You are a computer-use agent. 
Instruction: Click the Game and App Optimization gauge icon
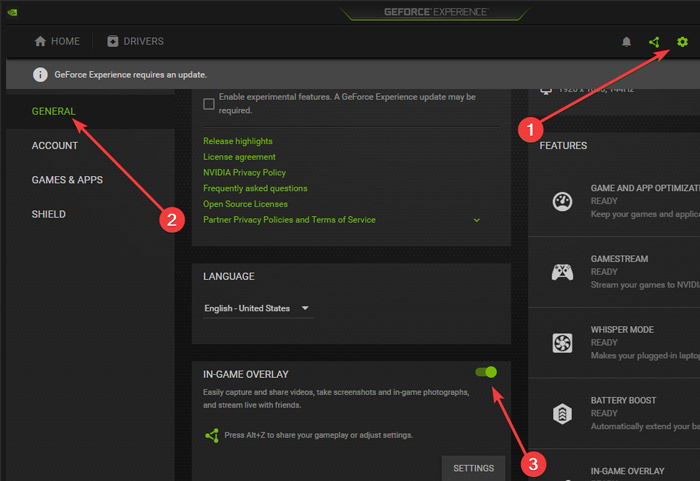point(562,201)
